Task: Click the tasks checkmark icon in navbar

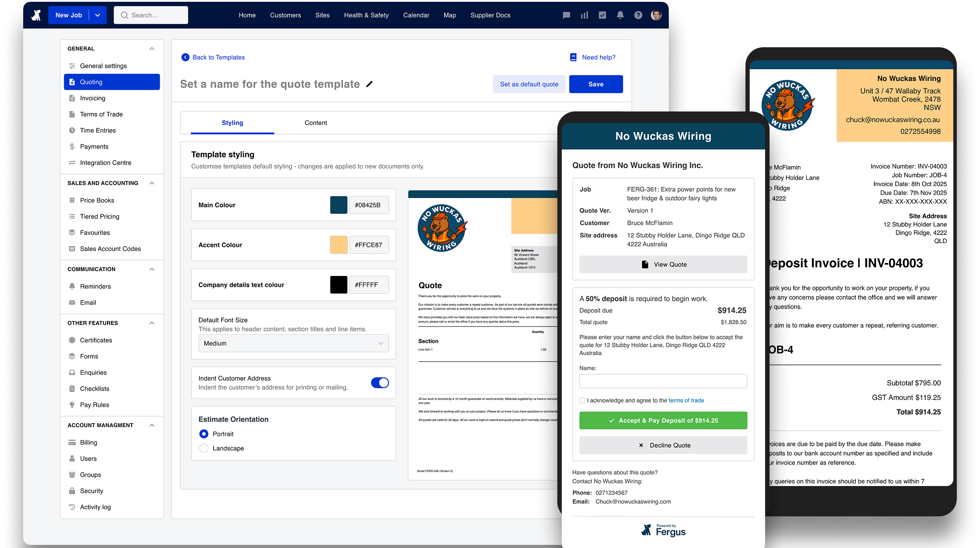Action: coord(602,15)
